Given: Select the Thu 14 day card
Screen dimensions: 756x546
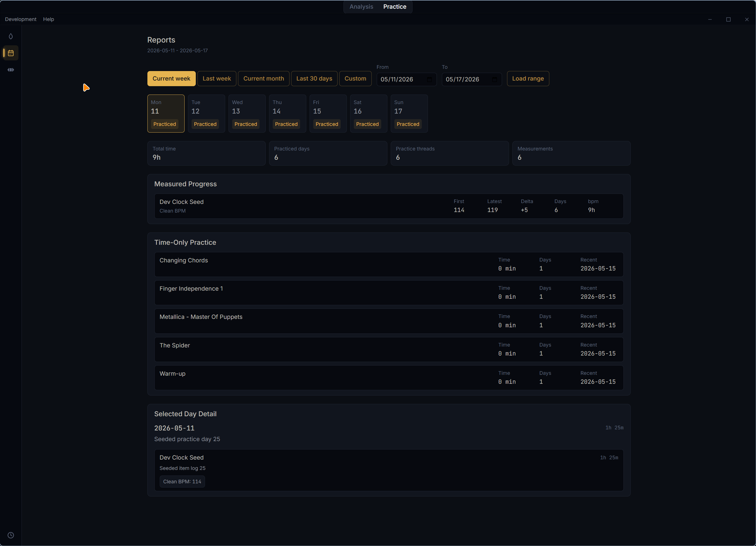Looking at the screenshot, I should [287, 114].
